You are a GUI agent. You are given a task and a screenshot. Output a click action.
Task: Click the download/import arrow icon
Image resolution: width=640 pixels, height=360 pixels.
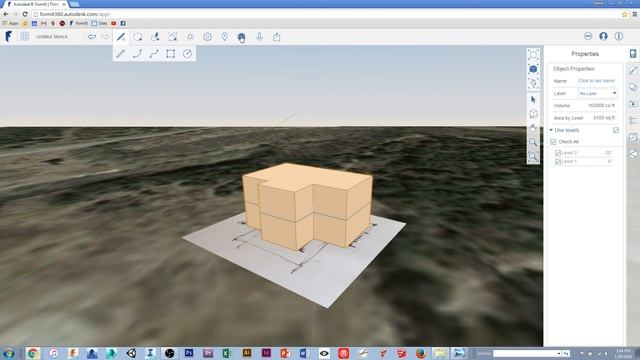click(259, 37)
